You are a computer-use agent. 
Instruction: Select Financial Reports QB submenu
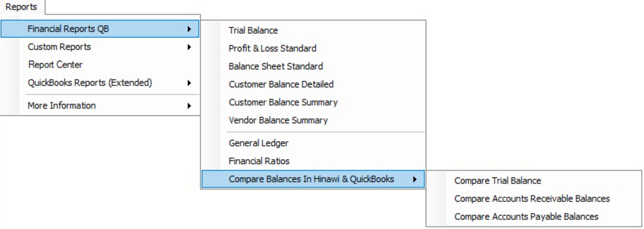pyautogui.click(x=100, y=29)
